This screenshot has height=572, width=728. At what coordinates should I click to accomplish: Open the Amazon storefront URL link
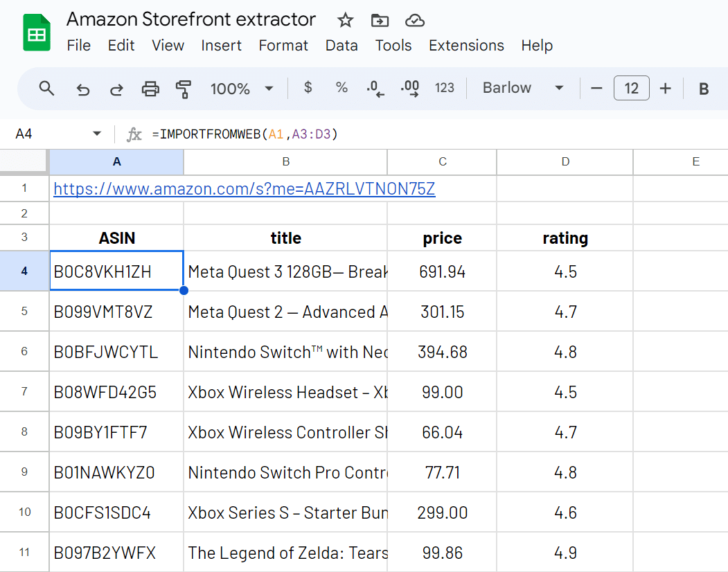point(244,188)
